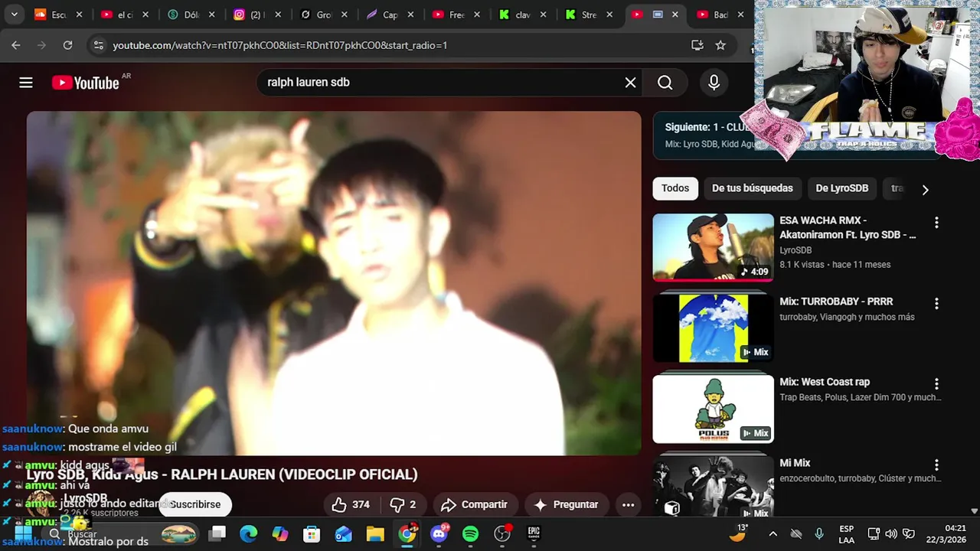Go back with browser back arrow
This screenshot has width=980, height=551.
[16, 45]
